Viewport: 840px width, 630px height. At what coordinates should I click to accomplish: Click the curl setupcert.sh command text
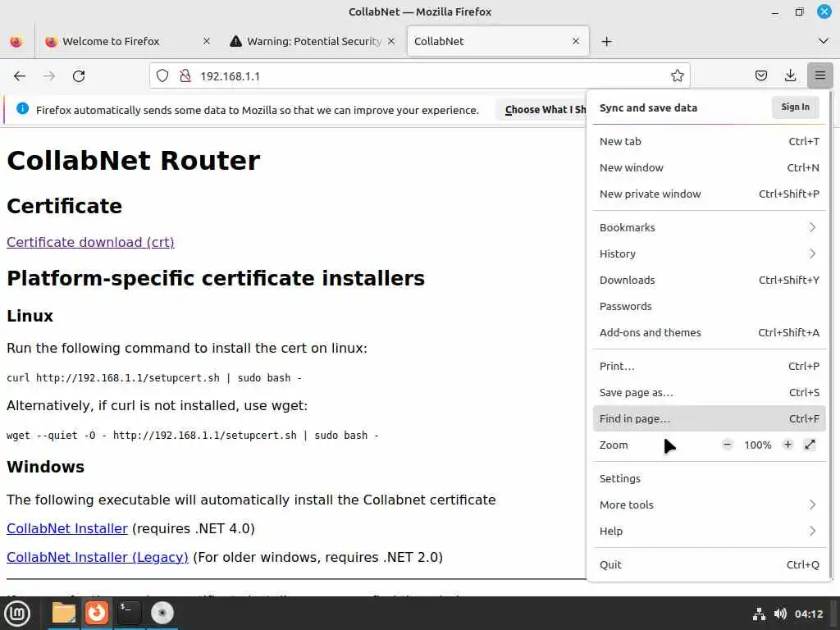pyautogui.click(x=154, y=377)
